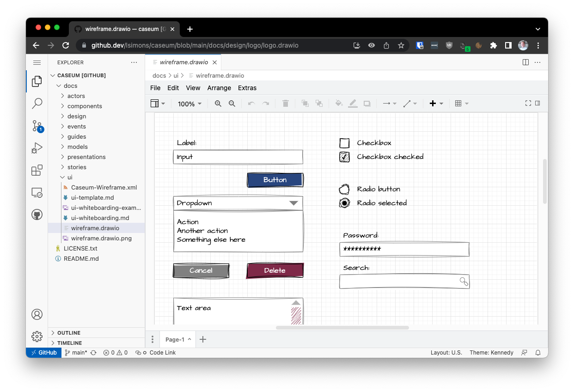Click the GitHub remote indicator in status bar
The height and width of the screenshot is (392, 574).
[x=43, y=353]
